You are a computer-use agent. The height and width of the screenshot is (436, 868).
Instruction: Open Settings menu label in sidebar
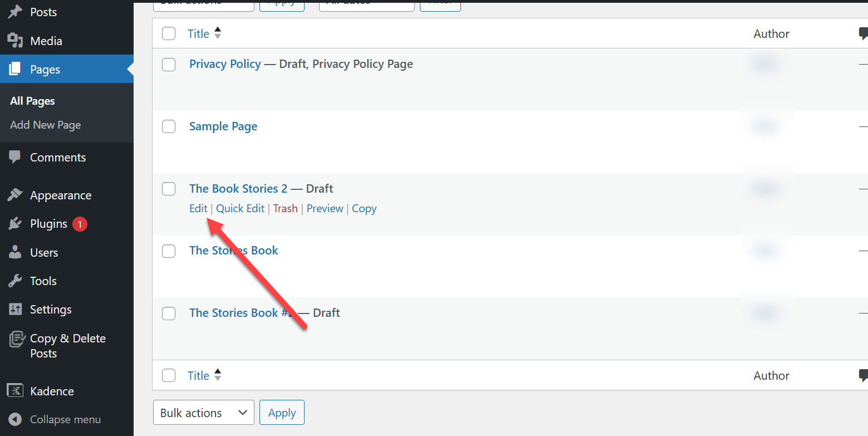[51, 309]
